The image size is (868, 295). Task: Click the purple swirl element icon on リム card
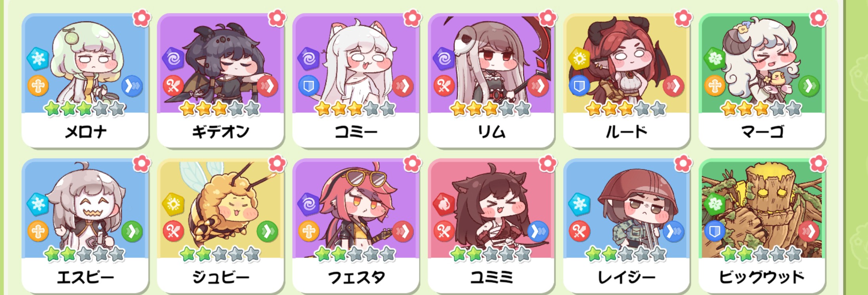tap(444, 59)
